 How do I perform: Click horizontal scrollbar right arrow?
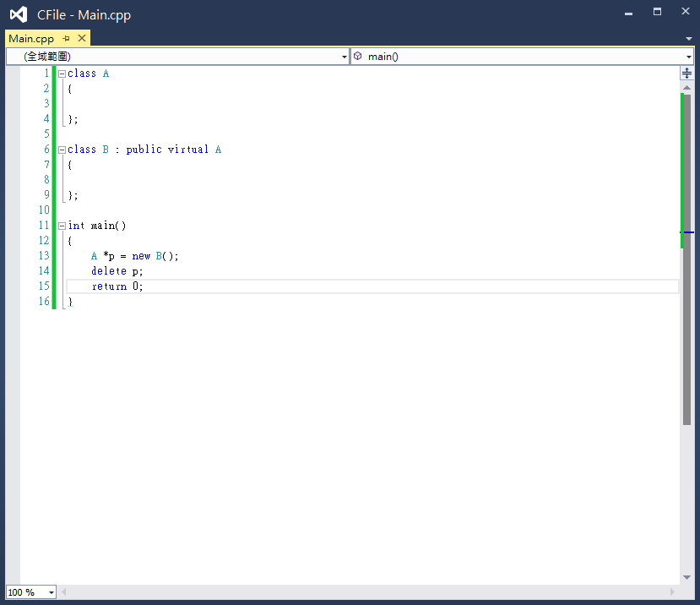tap(672, 592)
